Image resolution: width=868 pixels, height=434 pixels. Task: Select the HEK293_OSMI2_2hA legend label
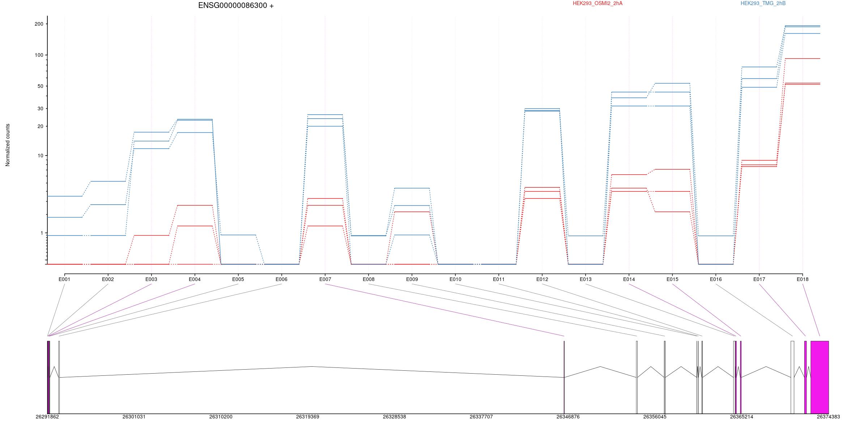click(x=597, y=3)
